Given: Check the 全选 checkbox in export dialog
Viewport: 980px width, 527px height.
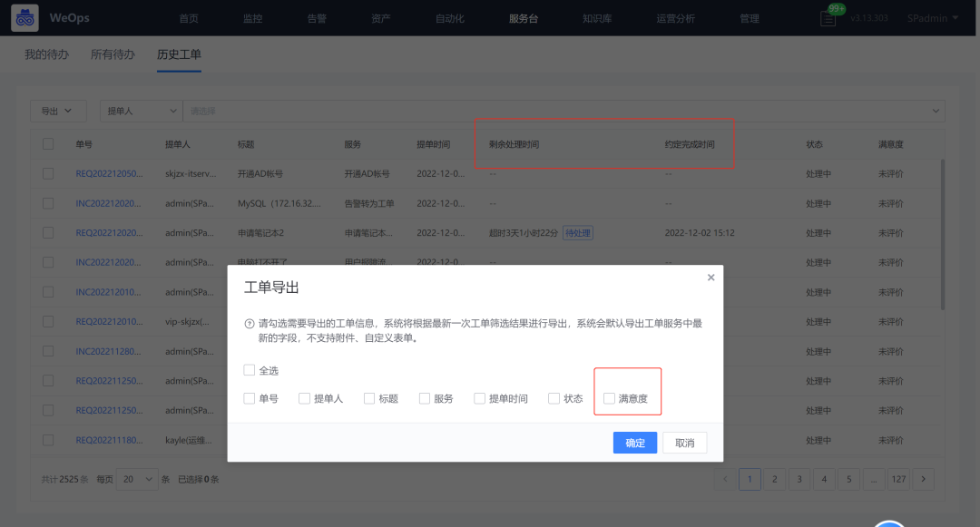Looking at the screenshot, I should (x=250, y=370).
